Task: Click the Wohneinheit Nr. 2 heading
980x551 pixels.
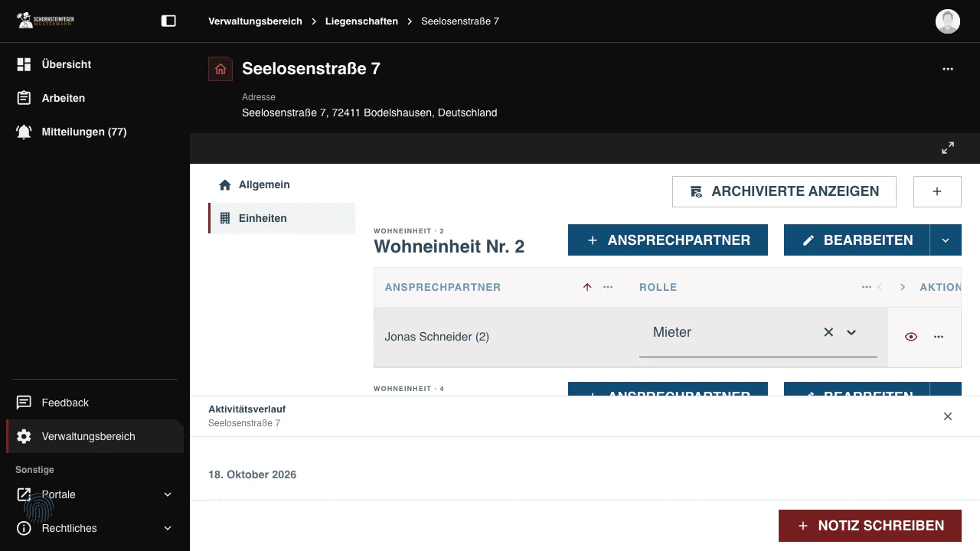Action: [x=449, y=246]
